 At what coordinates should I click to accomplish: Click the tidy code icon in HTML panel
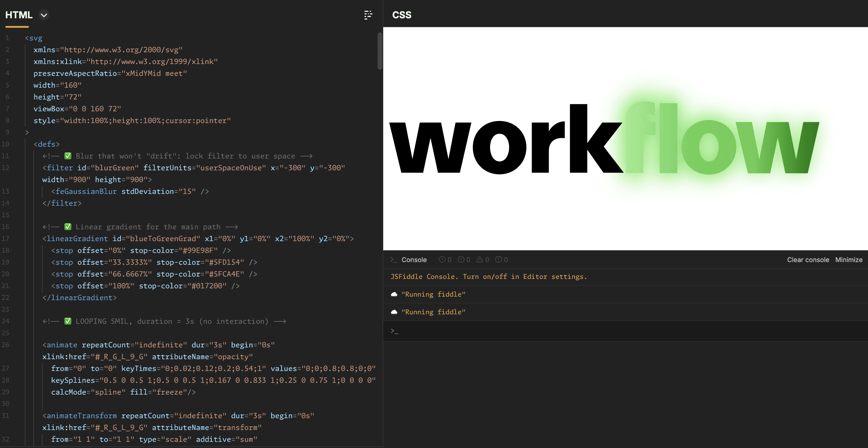click(368, 15)
